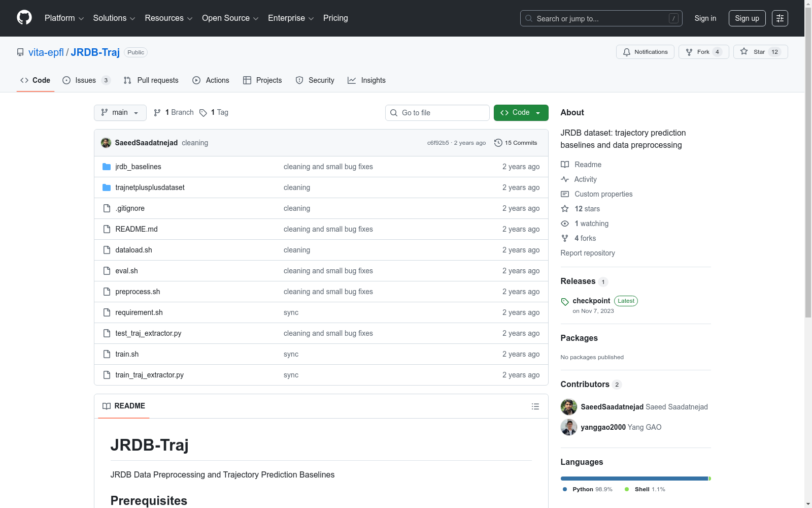This screenshot has width=812, height=508.
Task: Click the Star icon button
Action: (x=744, y=51)
